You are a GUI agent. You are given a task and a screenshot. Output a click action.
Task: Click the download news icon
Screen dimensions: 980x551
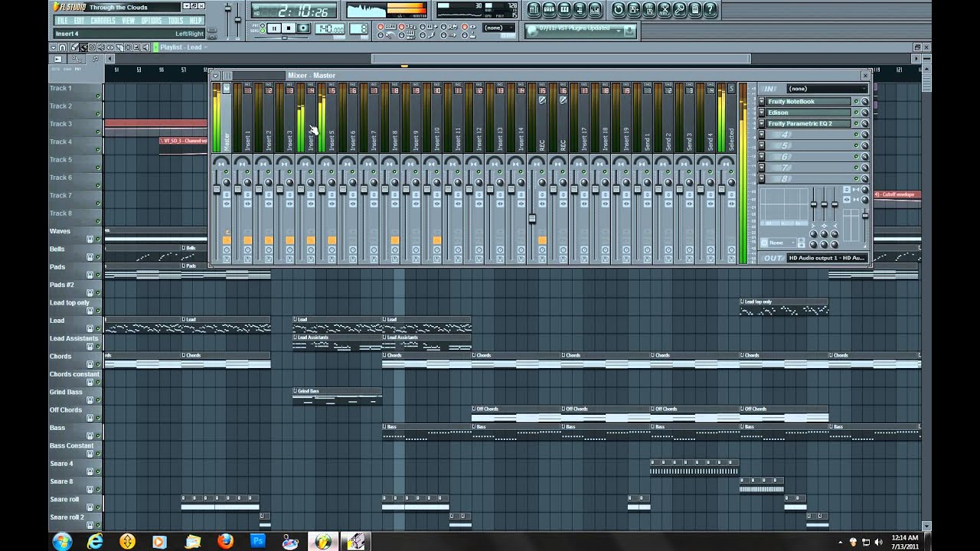(629, 31)
